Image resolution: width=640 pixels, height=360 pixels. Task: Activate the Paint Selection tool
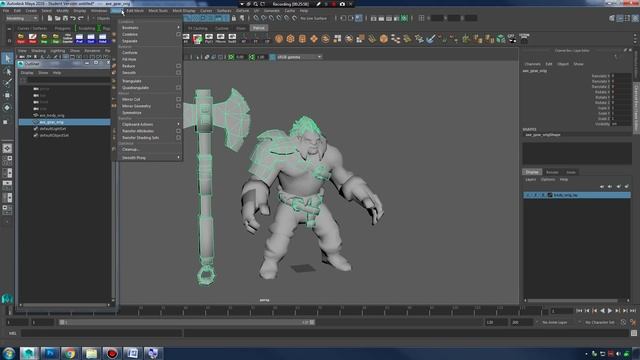pyautogui.click(x=7, y=83)
